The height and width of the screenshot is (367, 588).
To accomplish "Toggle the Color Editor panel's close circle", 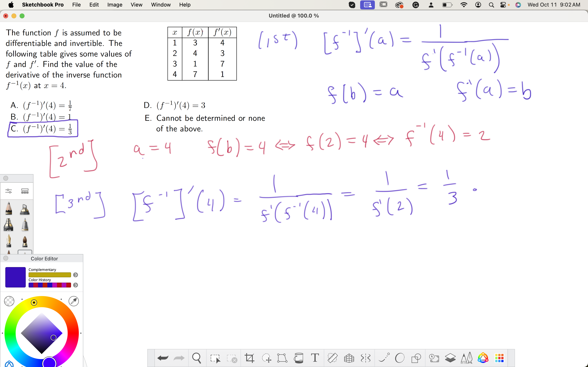I will click(6, 258).
